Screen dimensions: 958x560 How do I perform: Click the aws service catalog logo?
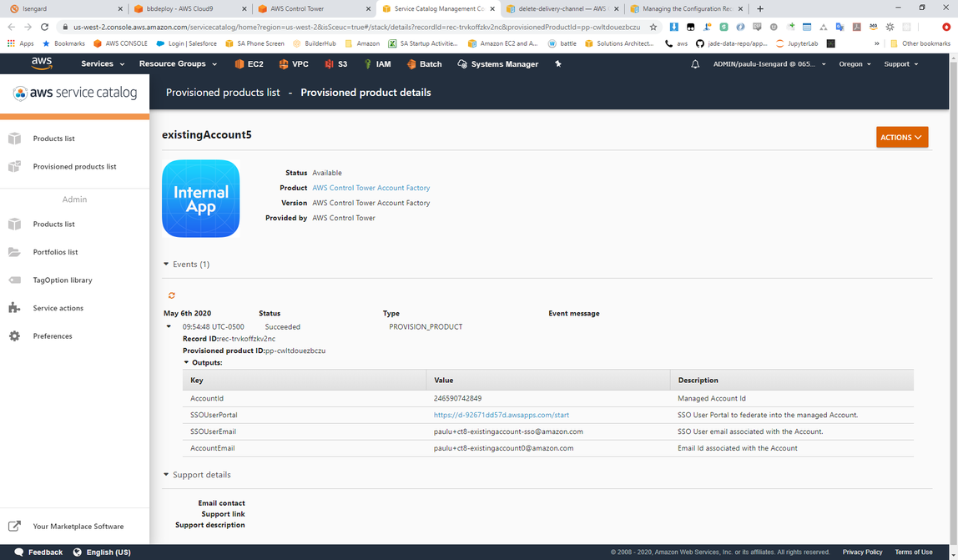coord(75,93)
